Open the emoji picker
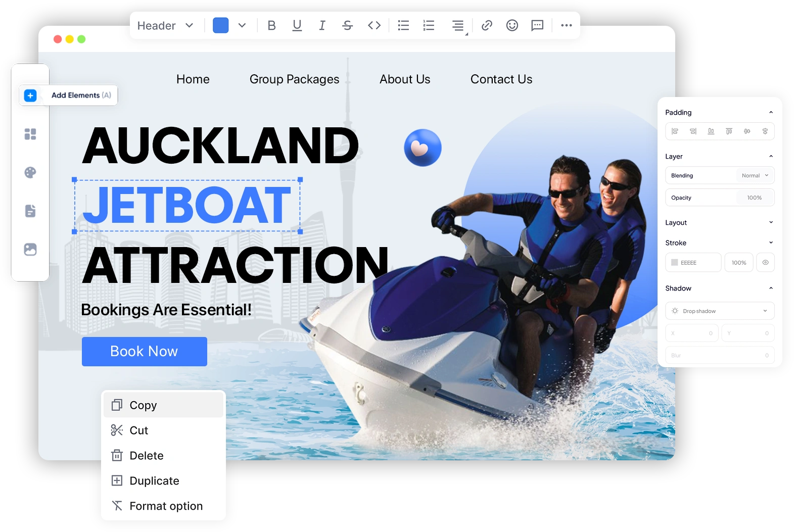Image resolution: width=794 pixels, height=532 pixels. click(x=512, y=25)
